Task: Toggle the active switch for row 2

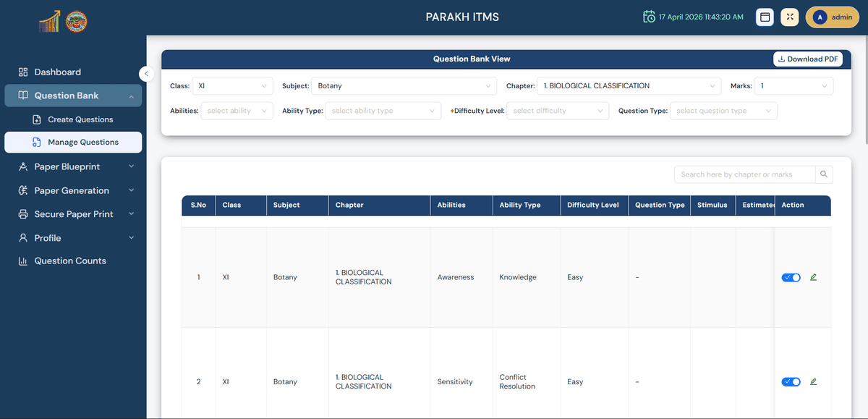Action: tap(791, 381)
